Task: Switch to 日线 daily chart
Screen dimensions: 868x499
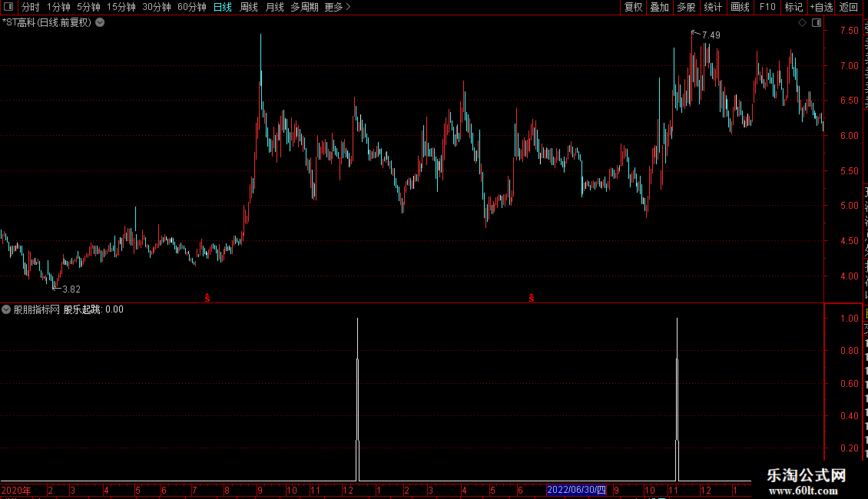Action: [223, 7]
